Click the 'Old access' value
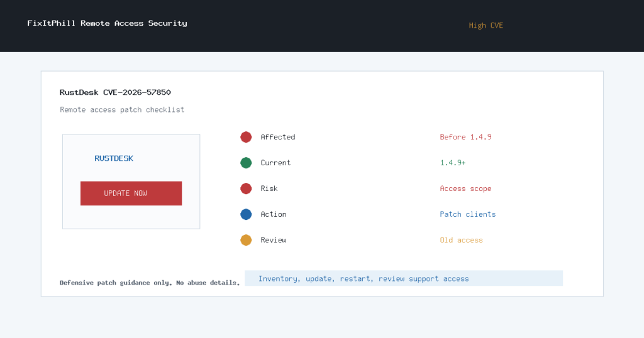The height and width of the screenshot is (338, 644). [x=461, y=240]
